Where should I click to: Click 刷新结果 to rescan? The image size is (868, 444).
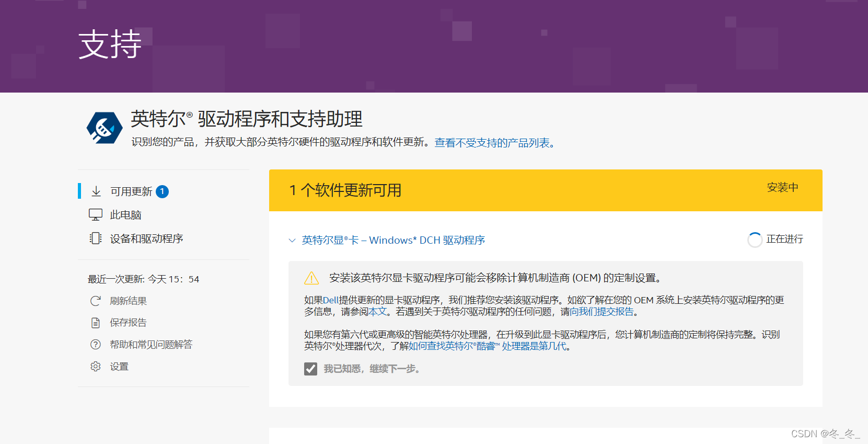click(128, 301)
